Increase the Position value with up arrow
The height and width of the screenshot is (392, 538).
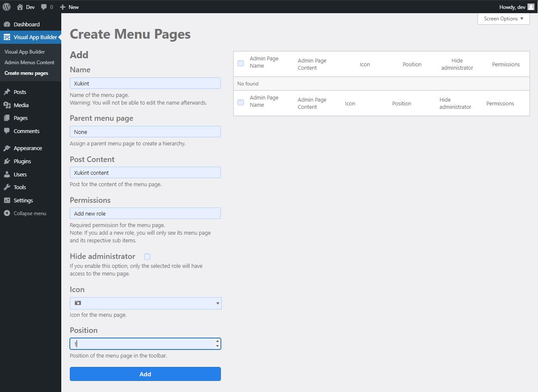(217, 341)
